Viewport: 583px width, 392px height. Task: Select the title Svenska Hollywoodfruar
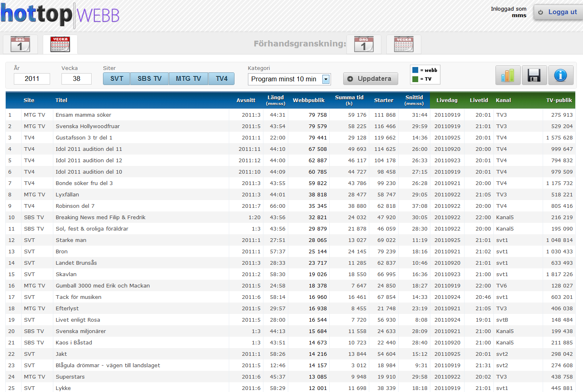[88, 126]
